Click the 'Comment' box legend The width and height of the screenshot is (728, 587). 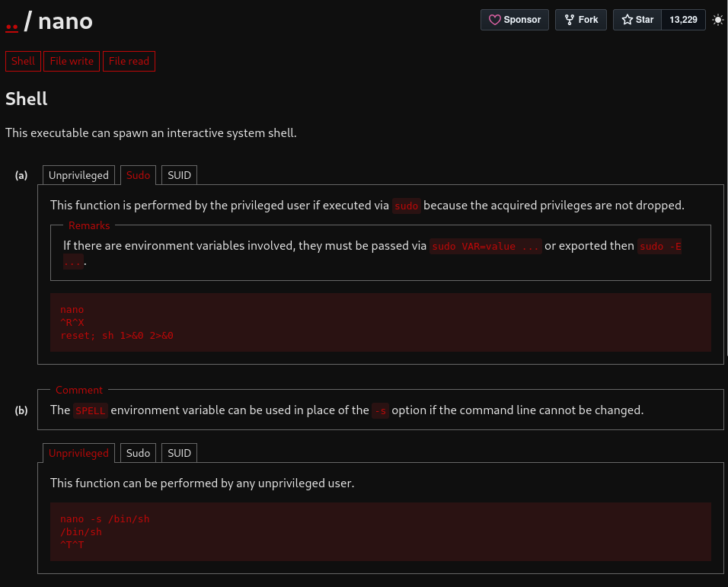click(79, 390)
